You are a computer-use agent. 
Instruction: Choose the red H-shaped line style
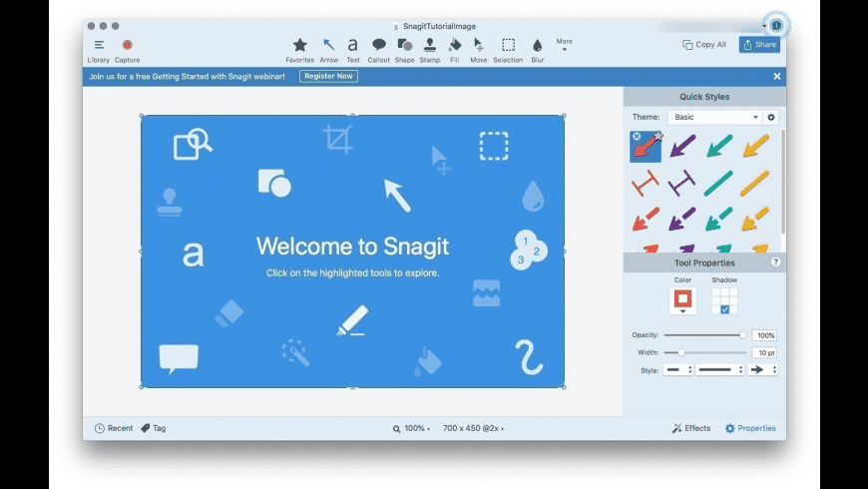pos(646,183)
